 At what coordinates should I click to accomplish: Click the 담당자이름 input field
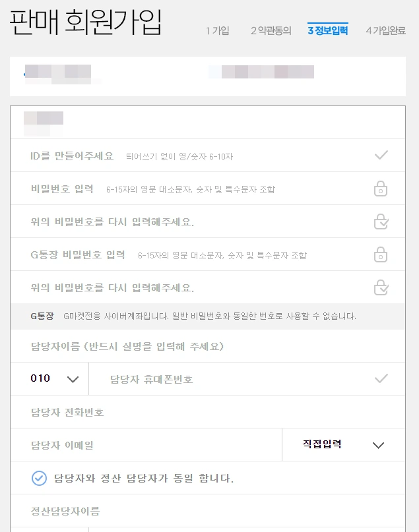point(208,346)
